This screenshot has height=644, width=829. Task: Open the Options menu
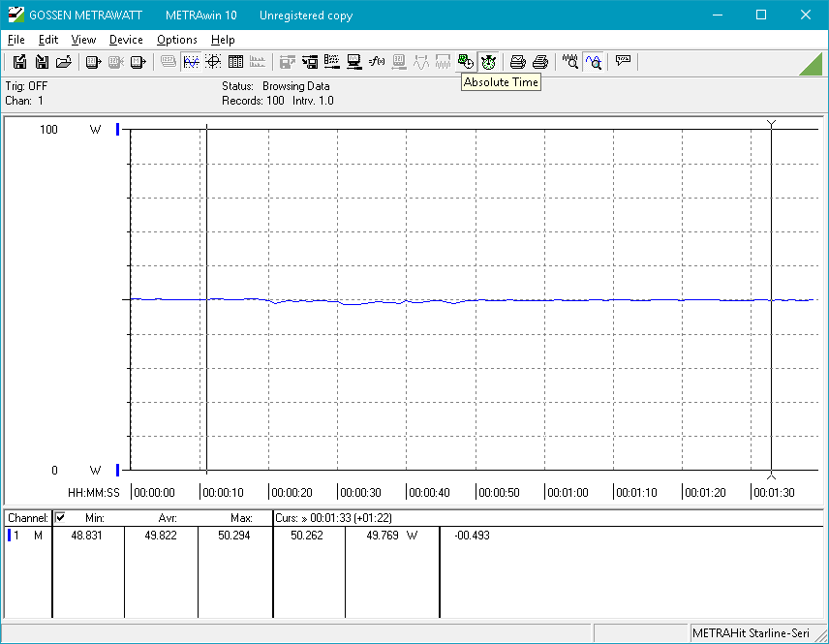pos(177,40)
